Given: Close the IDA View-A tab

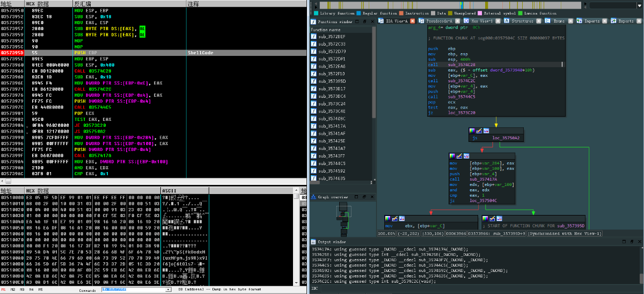Looking at the screenshot, I should (412, 21).
